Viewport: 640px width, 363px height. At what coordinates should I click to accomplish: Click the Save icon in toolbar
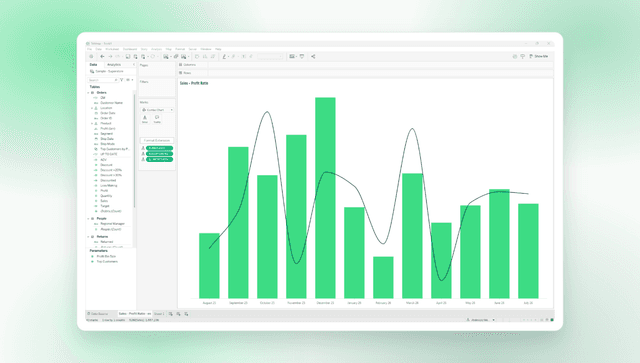point(128,56)
